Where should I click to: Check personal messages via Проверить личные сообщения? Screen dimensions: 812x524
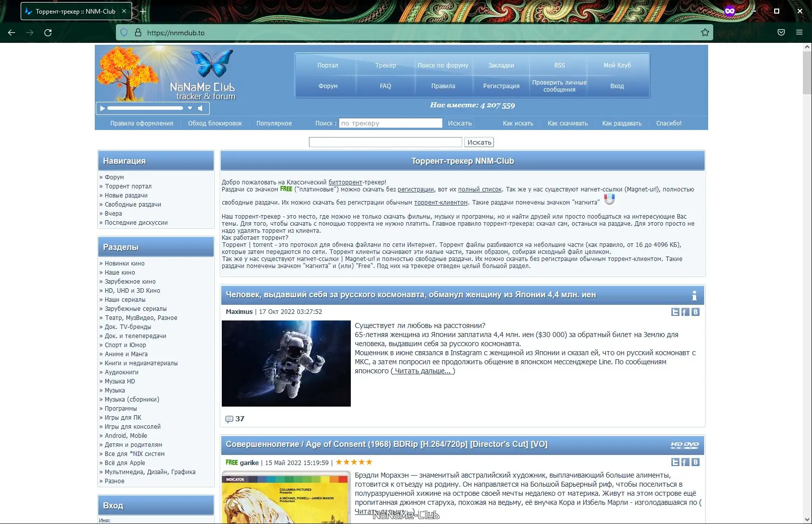(x=559, y=86)
